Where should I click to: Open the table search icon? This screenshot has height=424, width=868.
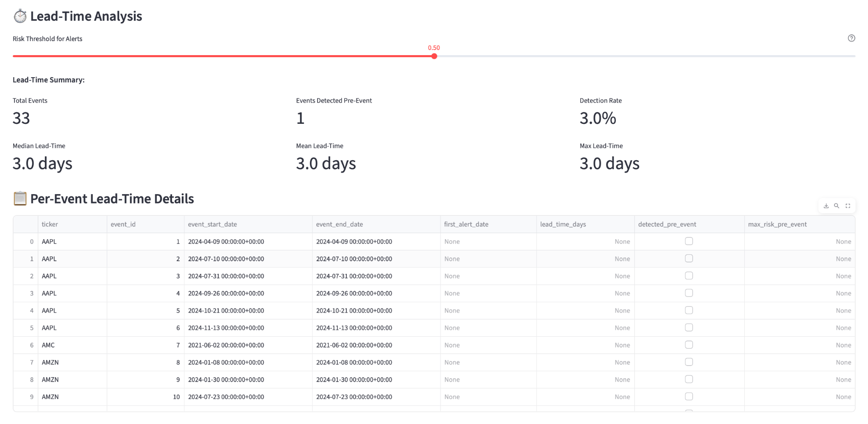[837, 206]
